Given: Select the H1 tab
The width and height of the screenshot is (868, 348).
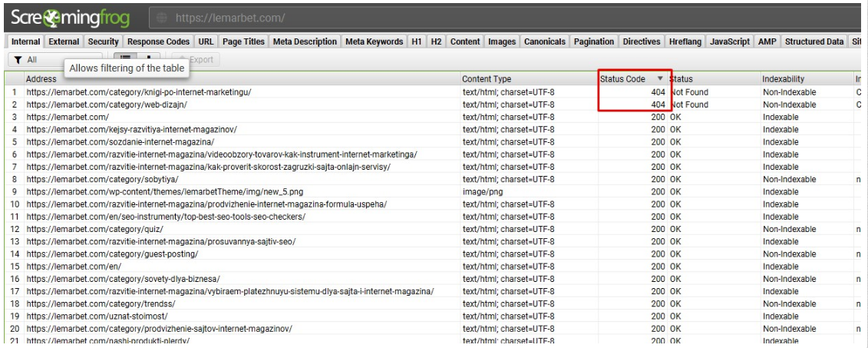Looking at the screenshot, I should (416, 41).
